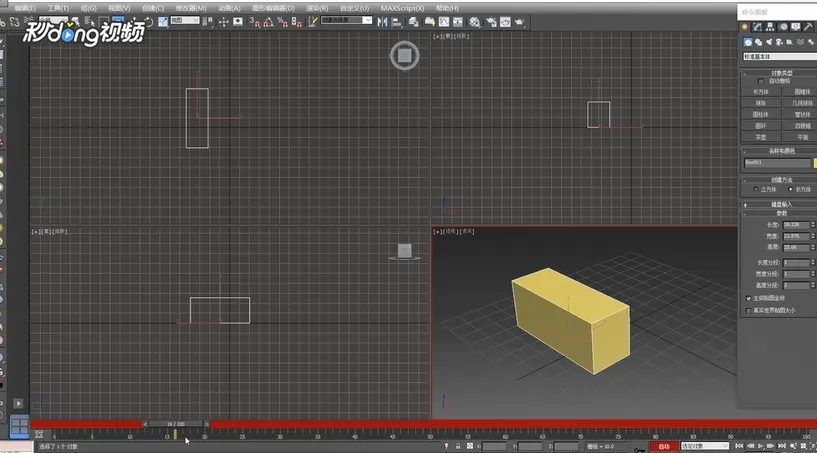Select the 立方体 creation method radio
817x453 pixels.
[x=756, y=189]
